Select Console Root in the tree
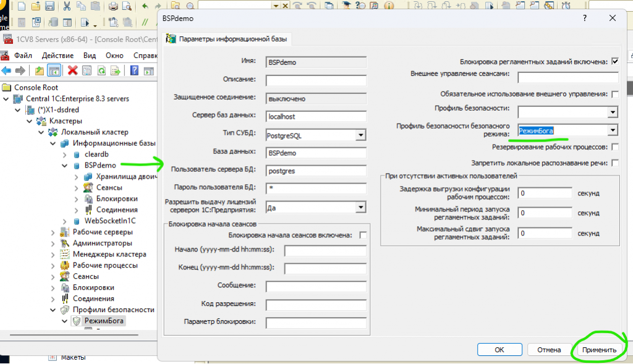633x364 pixels. (36, 88)
